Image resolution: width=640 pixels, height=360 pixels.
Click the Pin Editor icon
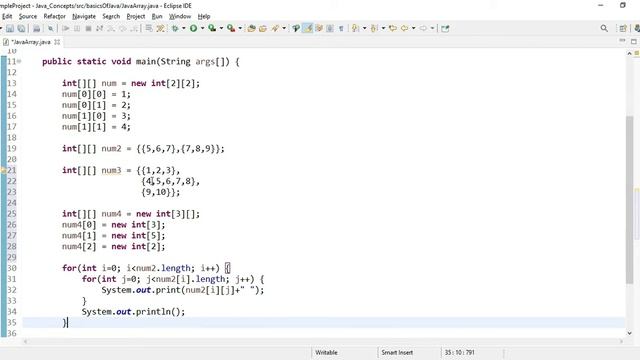coord(445,29)
